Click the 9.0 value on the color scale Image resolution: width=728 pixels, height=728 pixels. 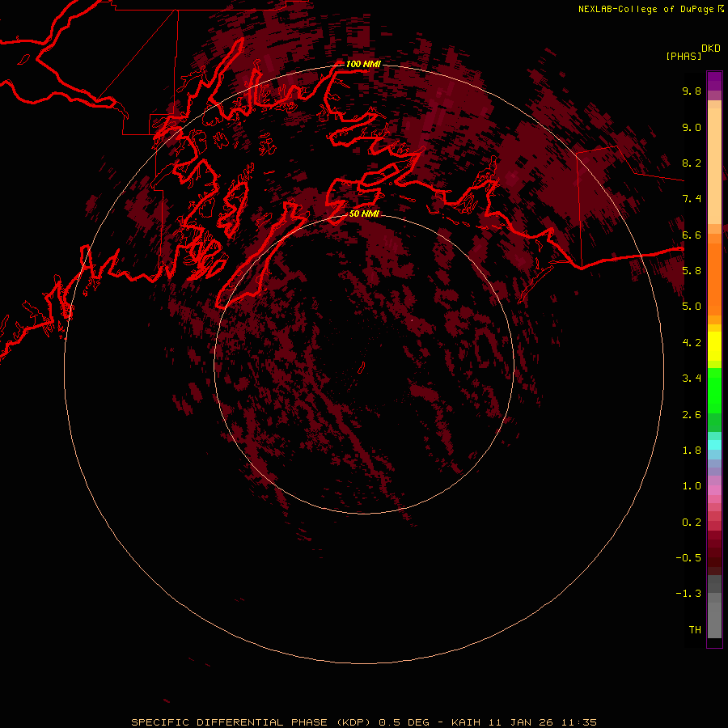click(692, 127)
